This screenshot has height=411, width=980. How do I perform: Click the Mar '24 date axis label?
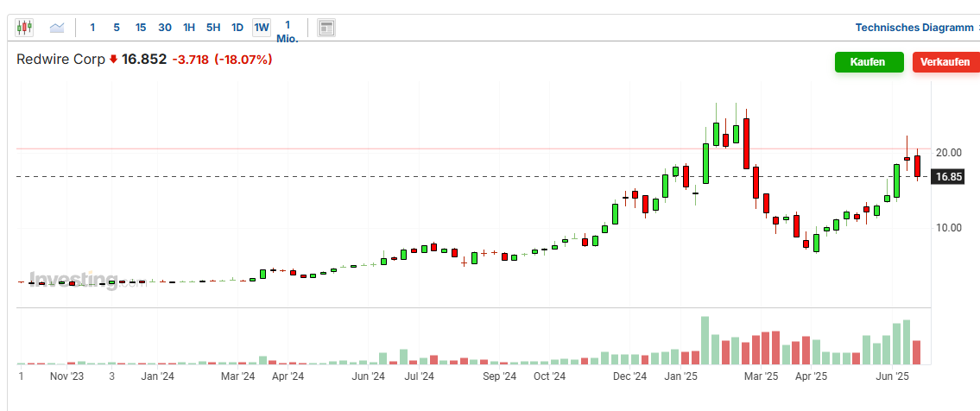238,376
